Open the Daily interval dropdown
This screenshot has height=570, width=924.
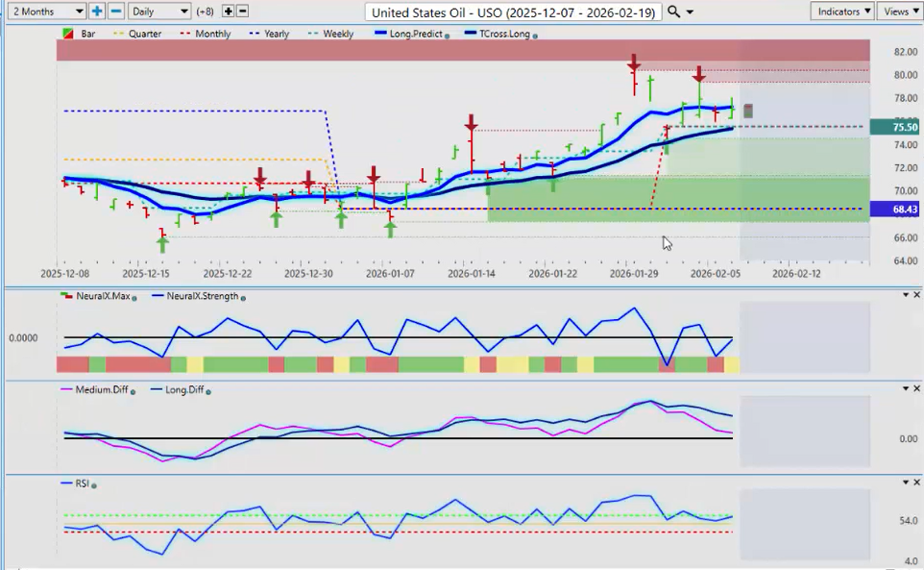158,11
